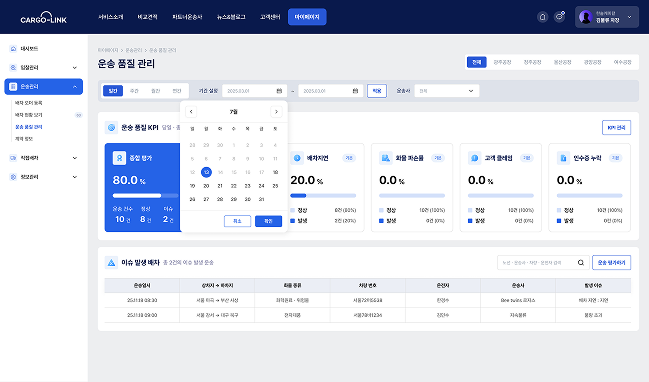Open 뉴스&블로그 in top navigation
The image size is (649, 382).
click(x=231, y=17)
